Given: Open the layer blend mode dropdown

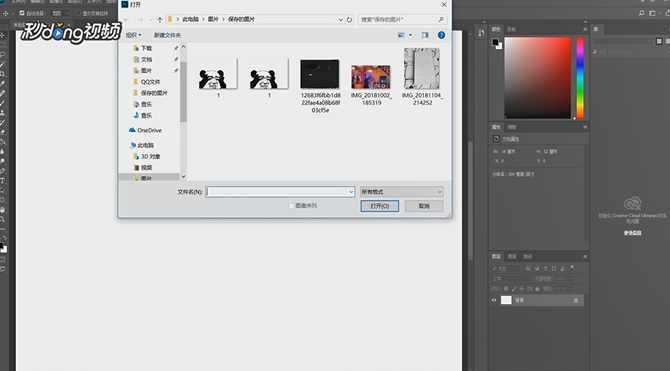Looking at the screenshot, I should point(511,279).
